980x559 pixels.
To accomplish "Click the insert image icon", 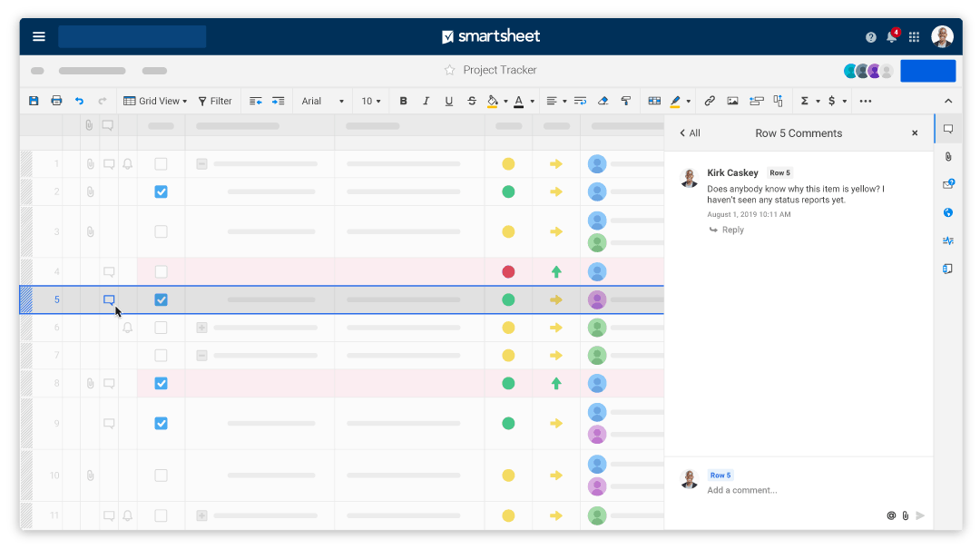I will [x=732, y=101].
